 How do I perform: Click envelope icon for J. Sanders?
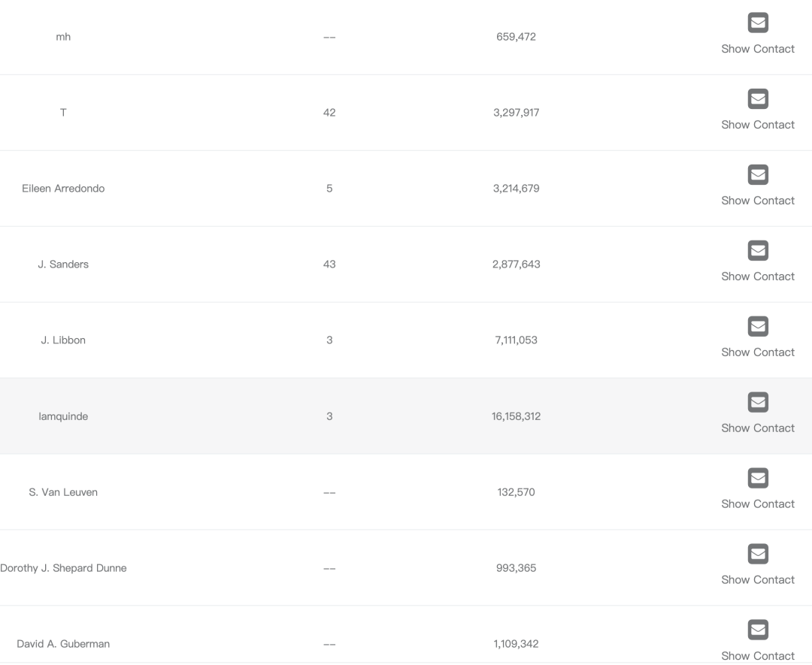[x=758, y=250]
